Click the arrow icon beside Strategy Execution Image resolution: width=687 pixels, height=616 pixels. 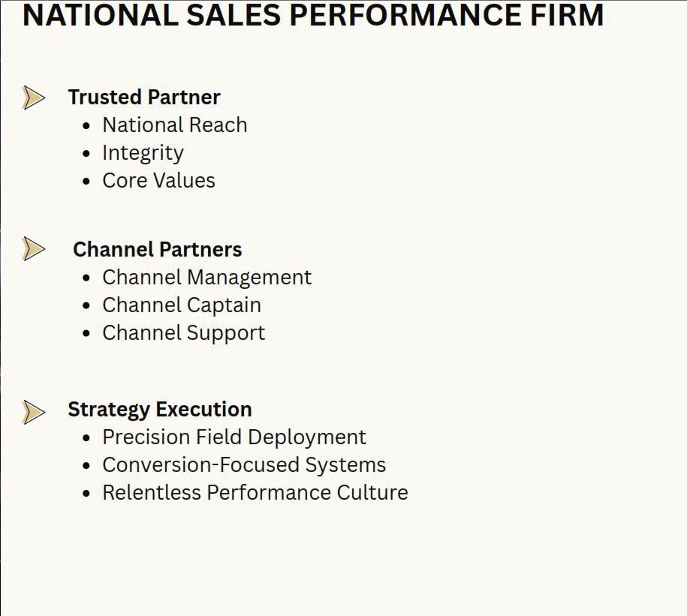[33, 412]
